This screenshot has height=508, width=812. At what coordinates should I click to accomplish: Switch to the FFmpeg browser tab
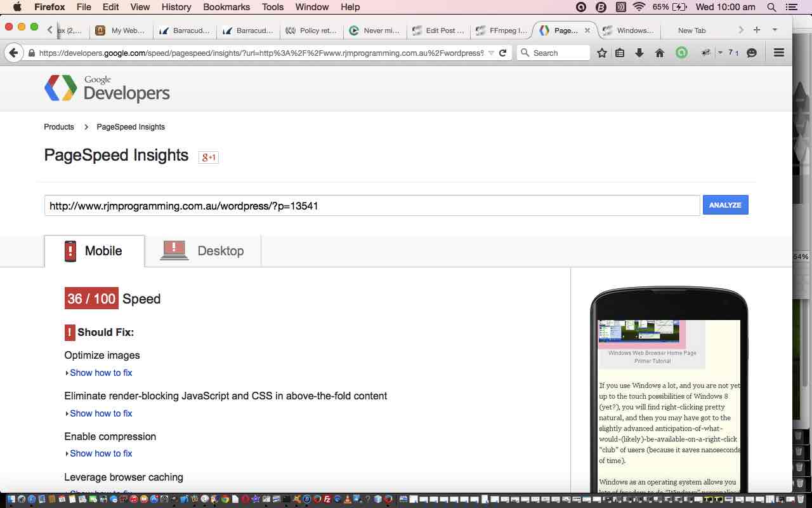pos(501,30)
